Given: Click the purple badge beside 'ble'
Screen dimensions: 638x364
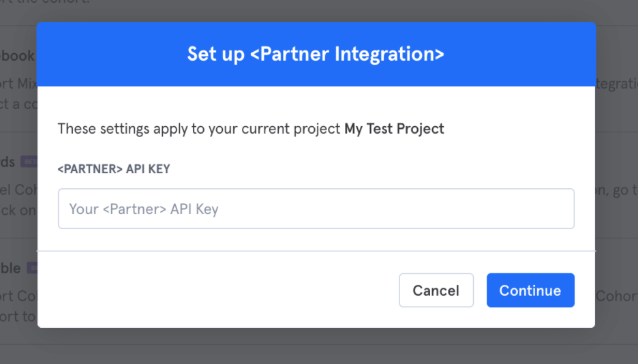Looking at the screenshot, I should coord(32,268).
